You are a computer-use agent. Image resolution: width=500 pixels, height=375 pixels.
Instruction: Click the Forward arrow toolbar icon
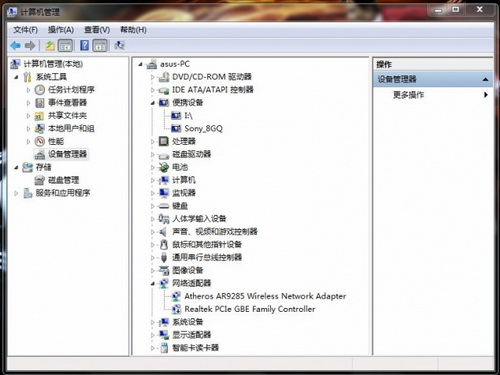point(30,45)
